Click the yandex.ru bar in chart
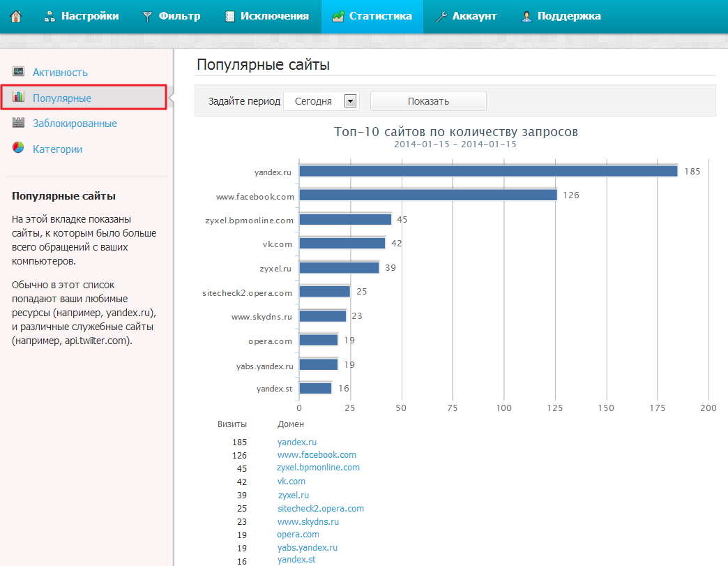 click(488, 171)
